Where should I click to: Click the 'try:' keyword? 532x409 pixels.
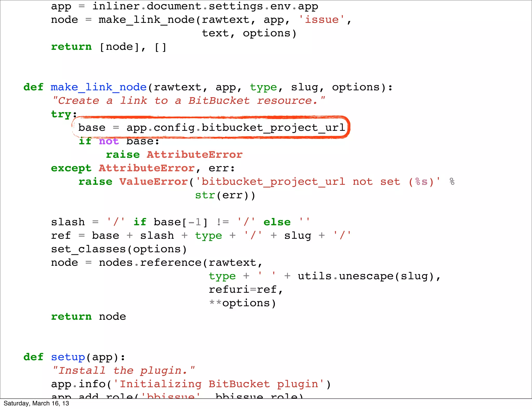64,114
